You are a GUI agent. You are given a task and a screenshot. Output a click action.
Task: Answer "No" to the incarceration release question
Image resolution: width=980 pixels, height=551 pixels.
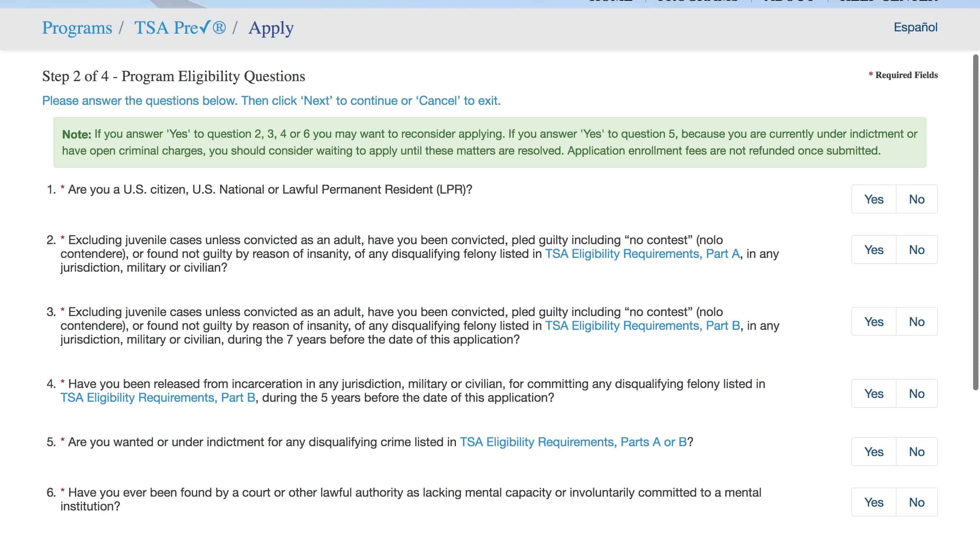916,393
